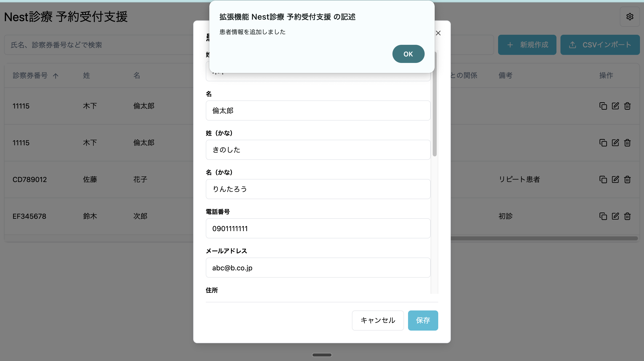
Task: Click the メールアドレス input field
Action: (318, 268)
